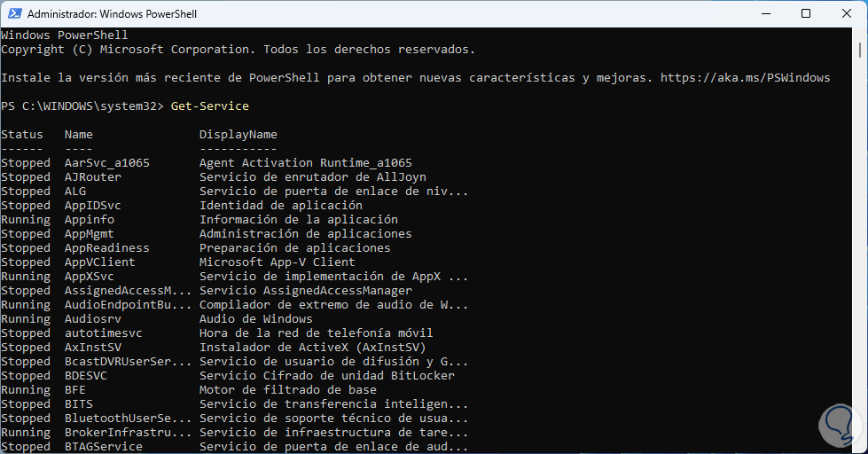Click the typed Get-Service command

(x=210, y=106)
